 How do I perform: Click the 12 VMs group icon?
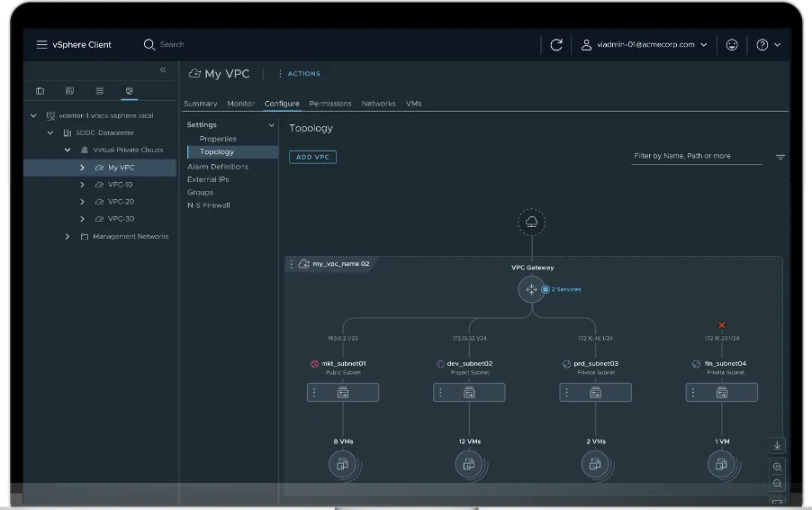pyautogui.click(x=469, y=464)
